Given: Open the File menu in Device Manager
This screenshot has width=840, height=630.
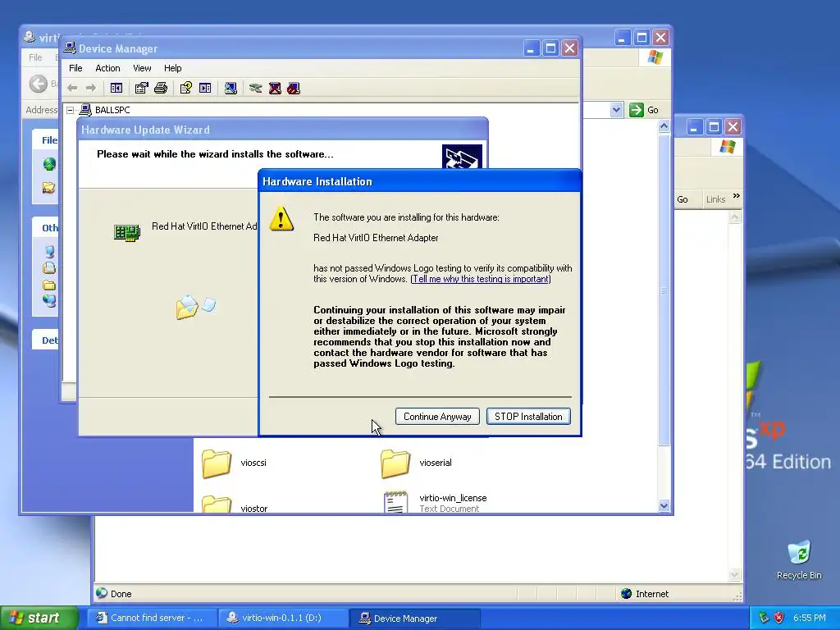Looking at the screenshot, I should click(x=75, y=68).
